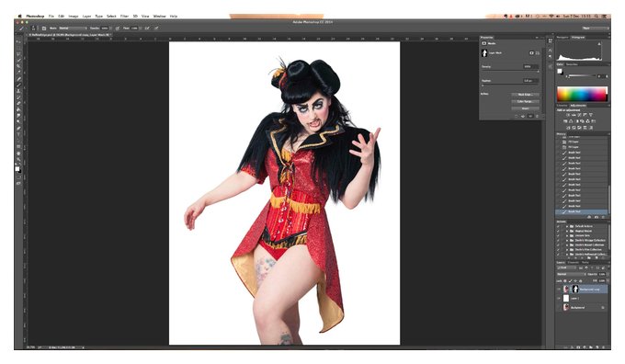Click the foreground color swatch in toolbar
Screen dimensions: 625x364
pos(17,168)
